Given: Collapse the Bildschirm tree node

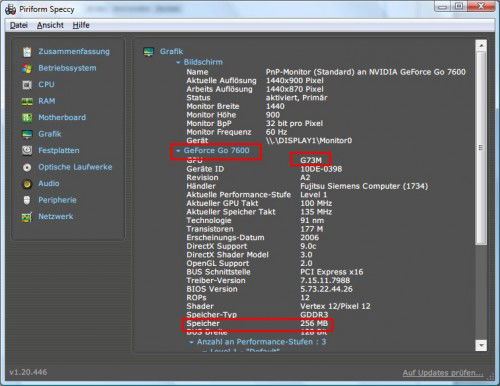Looking at the screenshot, I should [x=178, y=62].
